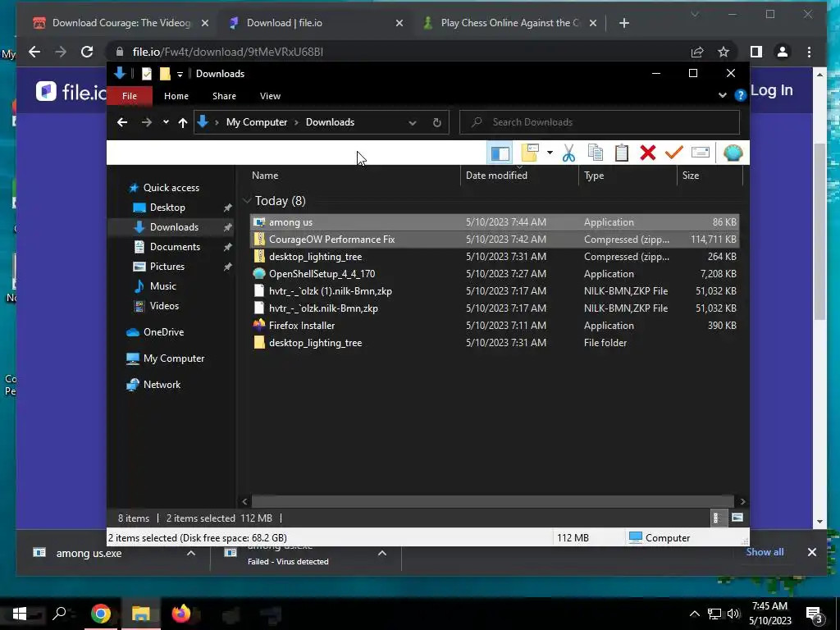The height and width of the screenshot is (630, 840).
Task: Click the Search Downloads box
Action: click(x=600, y=122)
